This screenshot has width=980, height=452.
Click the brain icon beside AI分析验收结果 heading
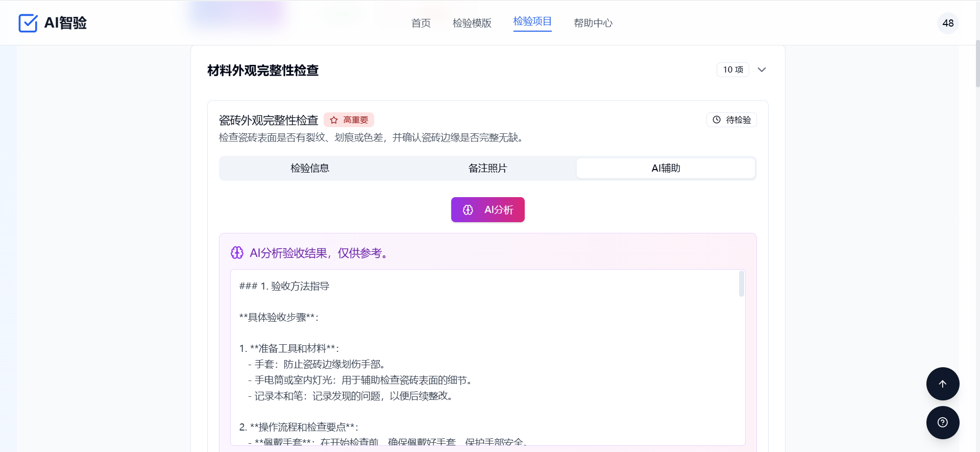click(x=237, y=253)
